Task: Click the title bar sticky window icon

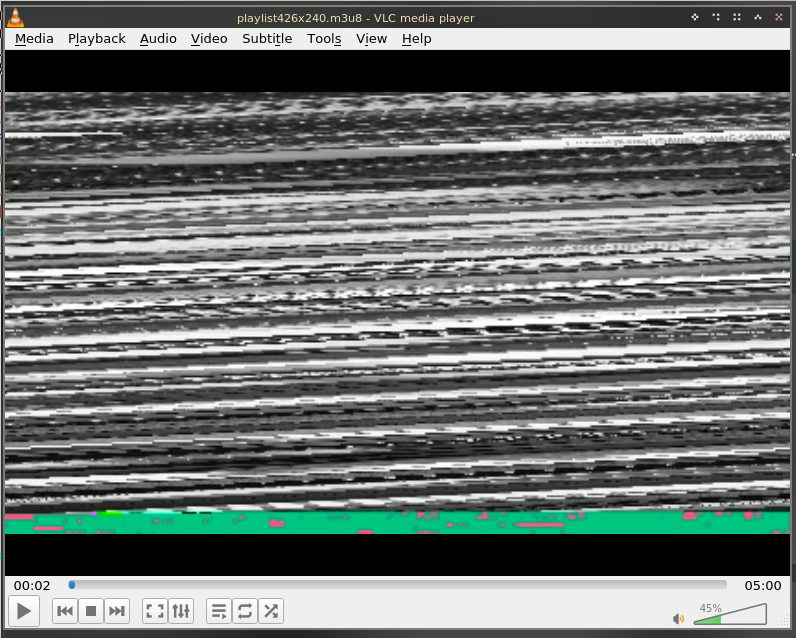Action: pos(695,17)
